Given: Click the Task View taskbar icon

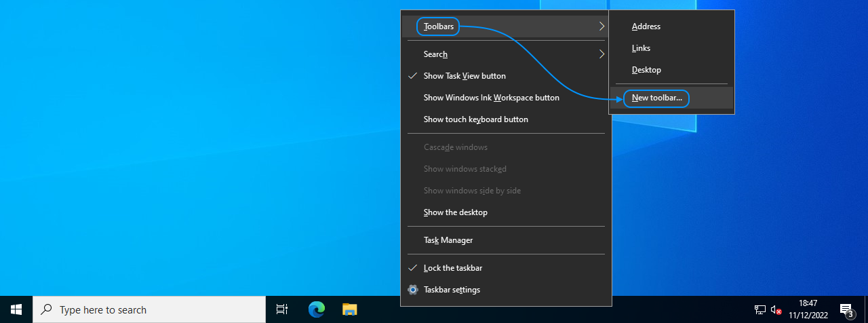Looking at the screenshot, I should click(x=282, y=309).
